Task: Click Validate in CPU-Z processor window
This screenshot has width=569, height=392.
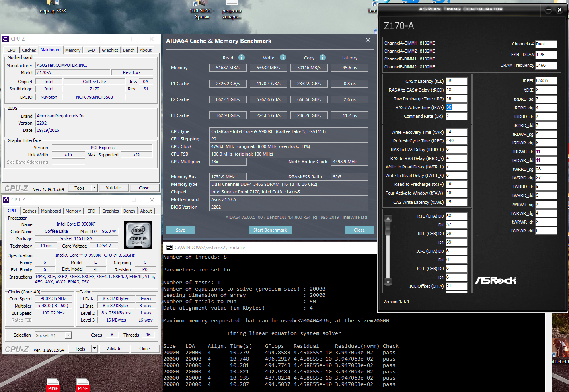Action: point(114,349)
